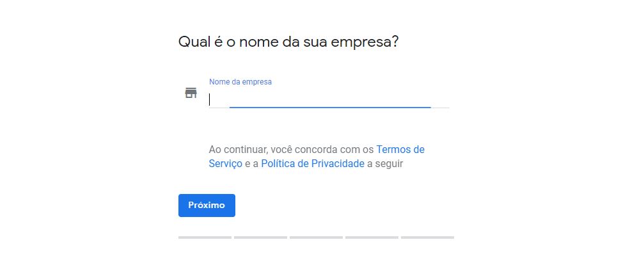Click "Termos de" at the end of first line
The width and height of the screenshot is (644, 274).
pyautogui.click(x=400, y=150)
